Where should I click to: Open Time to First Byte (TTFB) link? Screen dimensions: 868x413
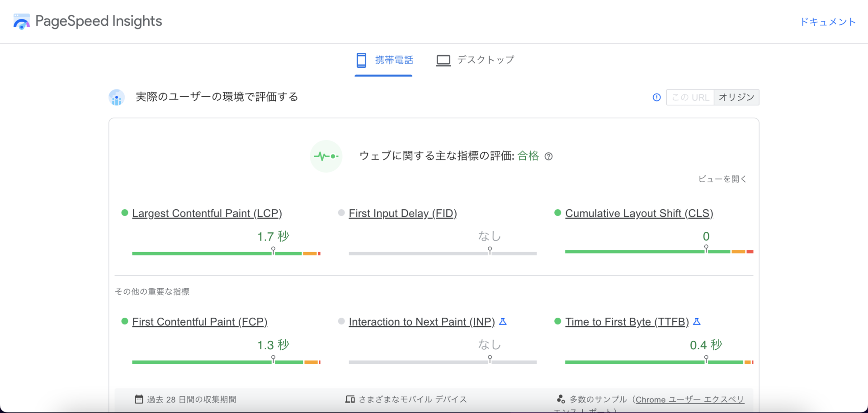pyautogui.click(x=627, y=322)
